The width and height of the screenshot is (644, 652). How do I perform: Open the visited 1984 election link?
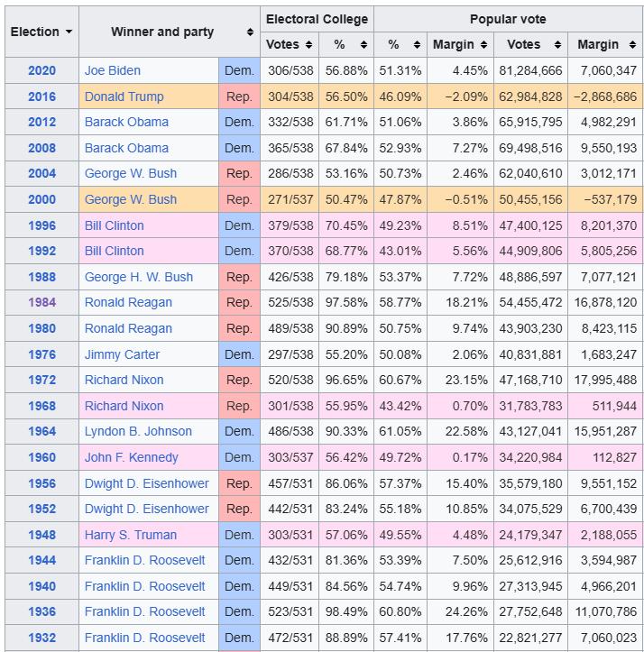41,302
